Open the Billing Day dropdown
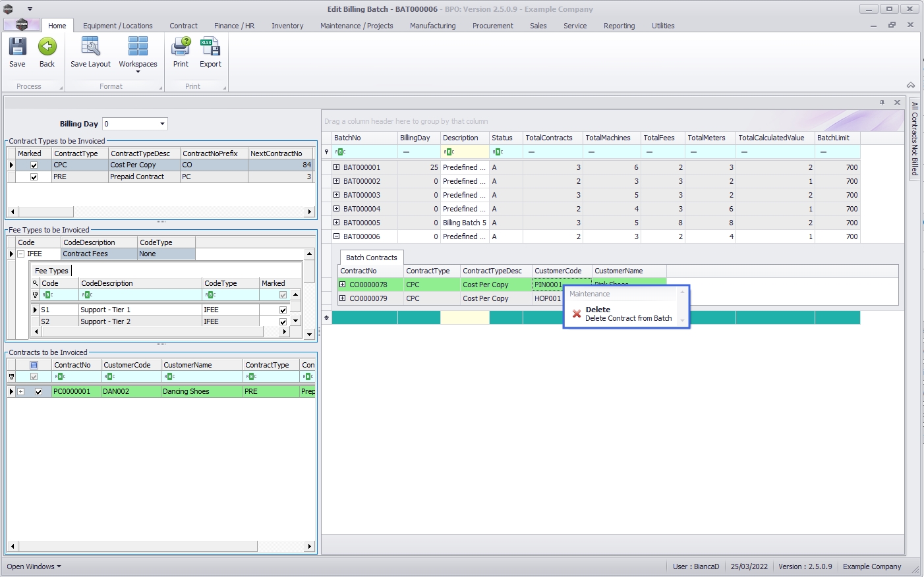 pyautogui.click(x=162, y=124)
